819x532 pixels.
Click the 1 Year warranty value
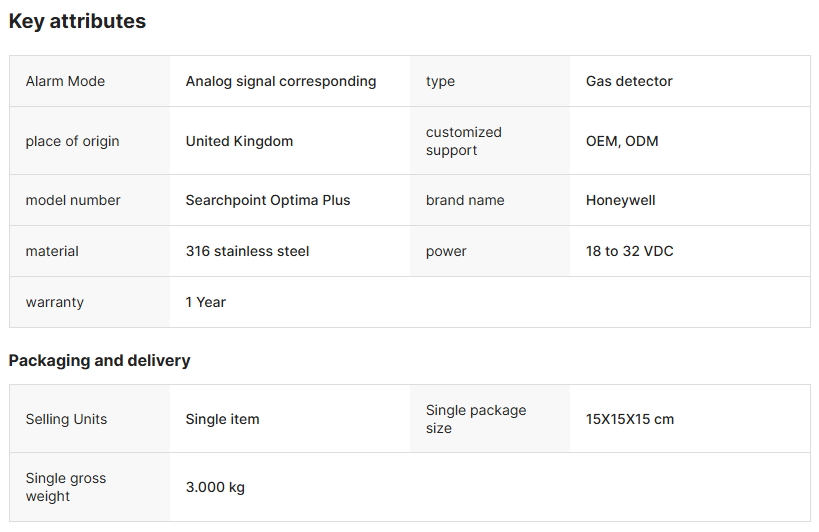coord(206,302)
